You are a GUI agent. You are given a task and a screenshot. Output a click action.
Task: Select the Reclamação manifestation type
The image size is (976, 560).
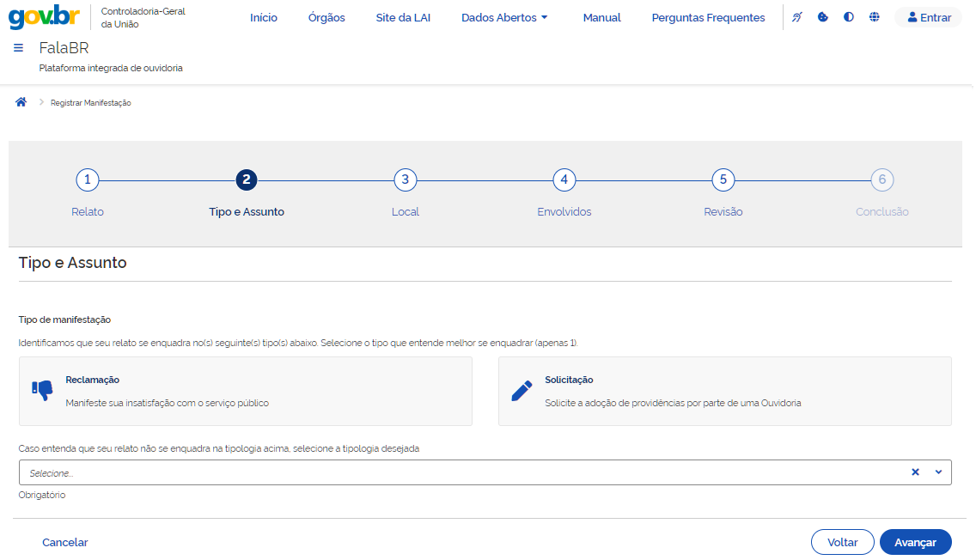tap(246, 391)
